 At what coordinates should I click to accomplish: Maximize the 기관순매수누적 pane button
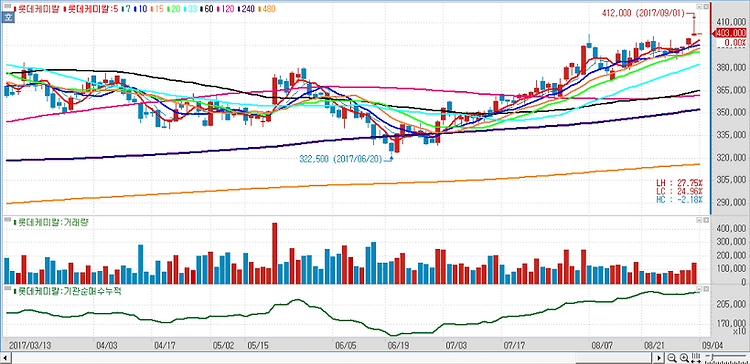[705, 289]
